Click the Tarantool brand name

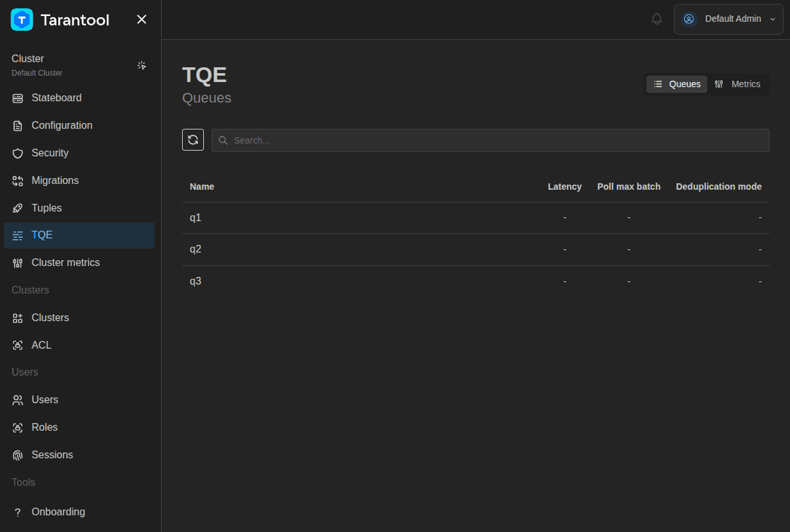(x=75, y=20)
